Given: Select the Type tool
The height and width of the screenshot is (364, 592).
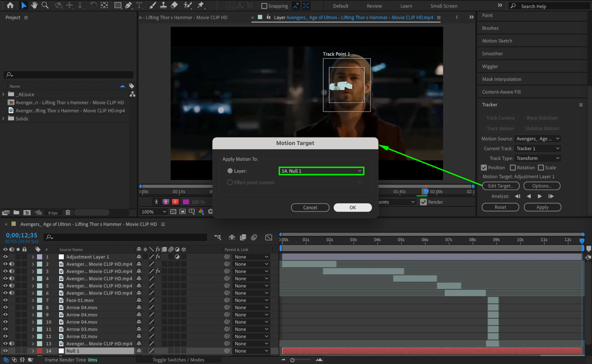Looking at the screenshot, I should 139,5.
